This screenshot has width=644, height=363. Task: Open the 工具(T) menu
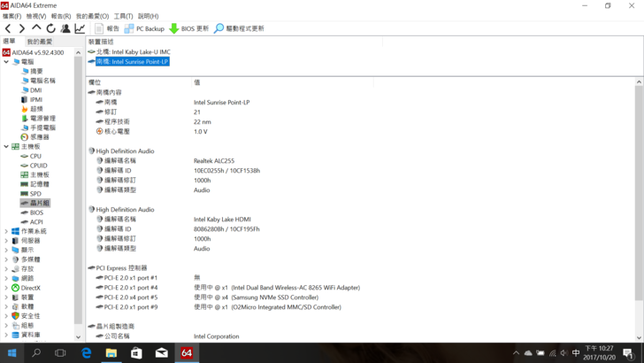[x=123, y=16]
